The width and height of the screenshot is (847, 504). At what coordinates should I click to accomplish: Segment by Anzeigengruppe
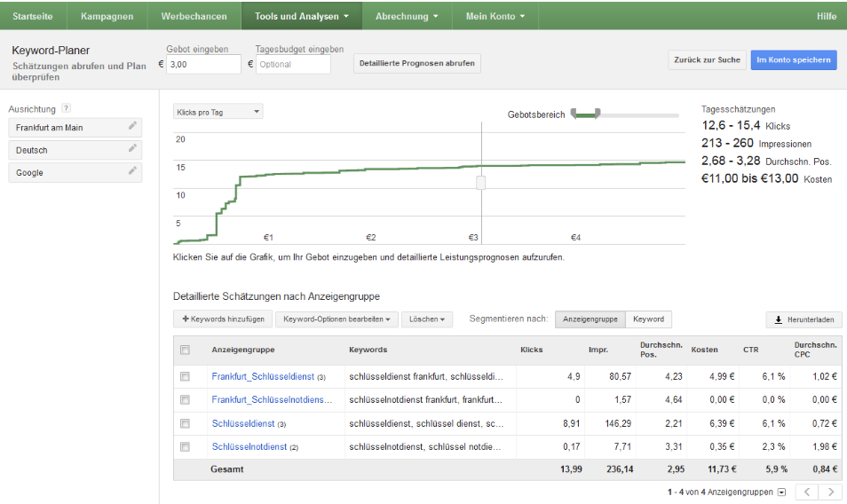tap(590, 319)
